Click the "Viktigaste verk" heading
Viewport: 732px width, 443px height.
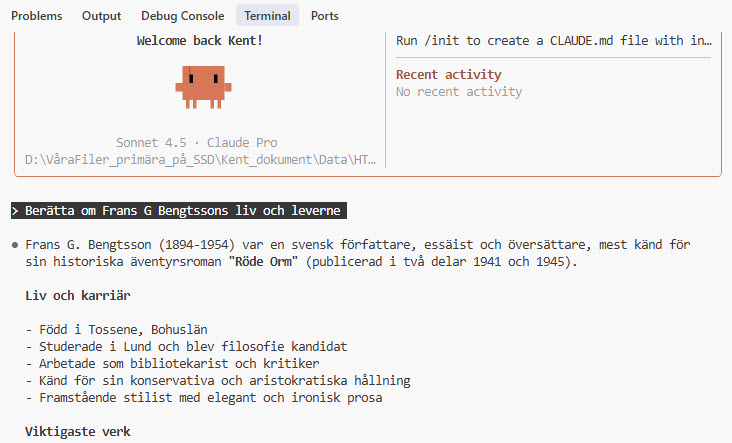click(77, 432)
